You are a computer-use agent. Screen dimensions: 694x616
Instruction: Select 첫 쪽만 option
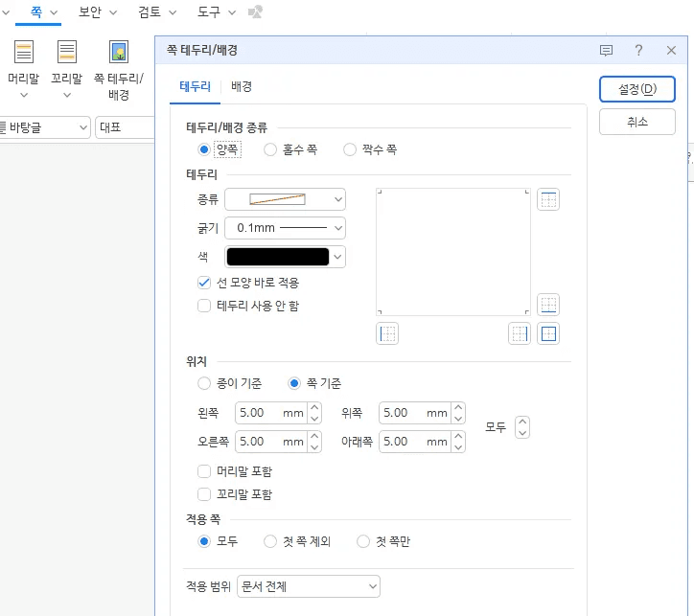point(363,541)
